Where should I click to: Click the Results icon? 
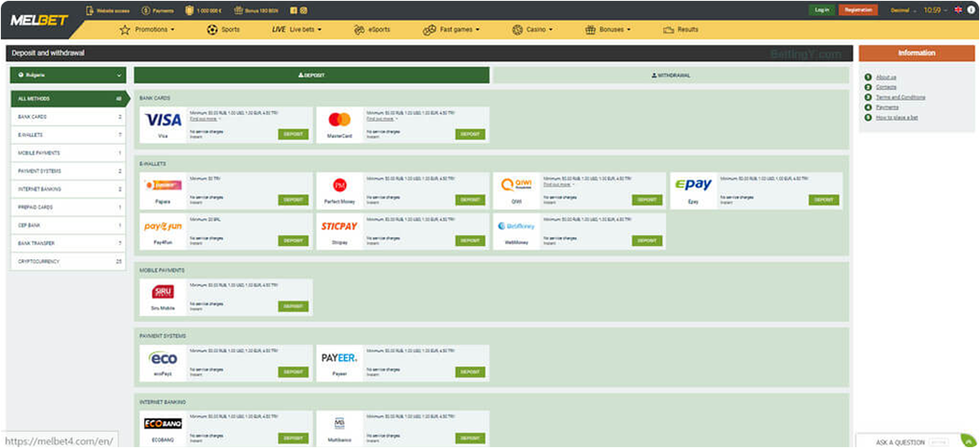point(668,29)
